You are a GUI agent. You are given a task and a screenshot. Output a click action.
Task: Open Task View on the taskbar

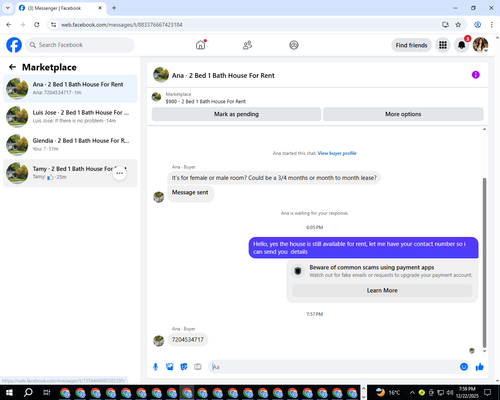47,392
